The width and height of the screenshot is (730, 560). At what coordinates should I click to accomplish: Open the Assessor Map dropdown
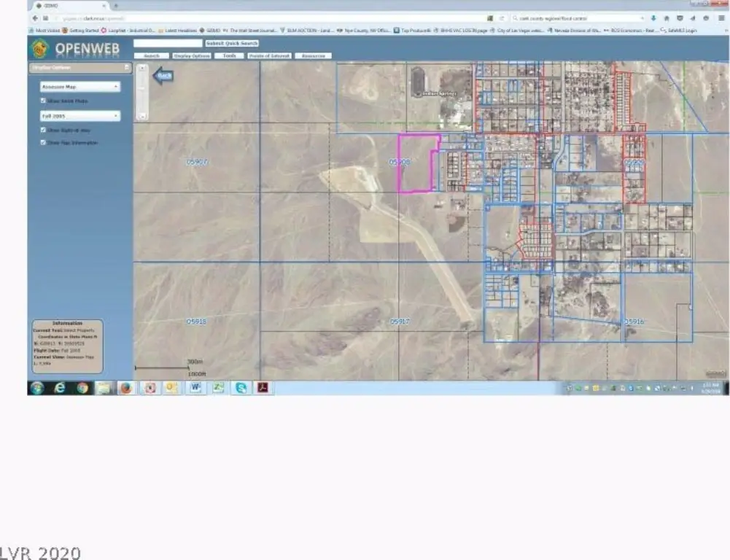click(x=80, y=87)
